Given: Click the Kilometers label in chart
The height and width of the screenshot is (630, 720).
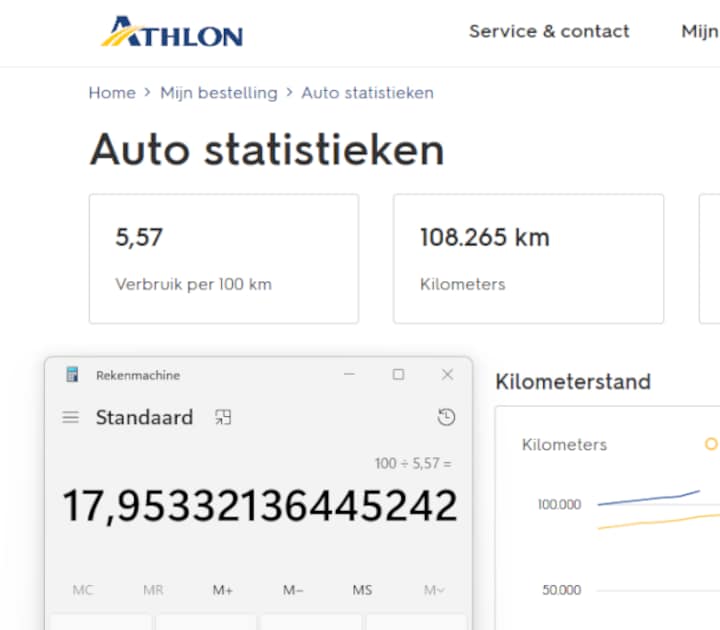Looking at the screenshot, I should click(x=564, y=444).
